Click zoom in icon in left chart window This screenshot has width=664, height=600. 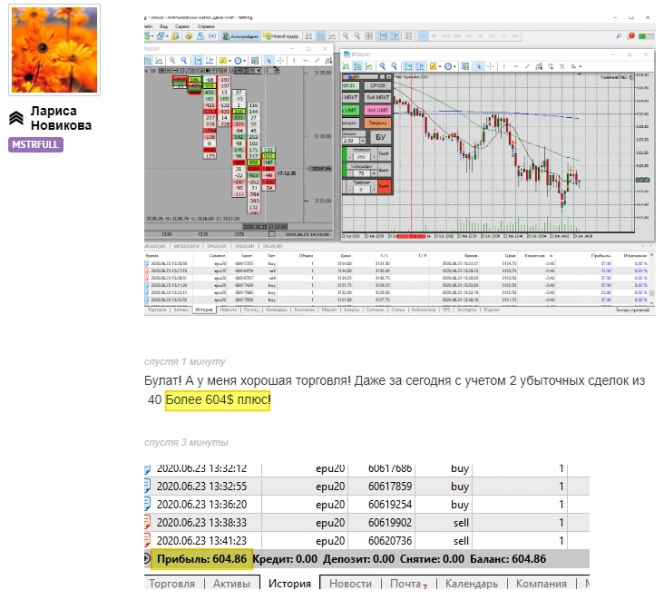tap(172, 61)
